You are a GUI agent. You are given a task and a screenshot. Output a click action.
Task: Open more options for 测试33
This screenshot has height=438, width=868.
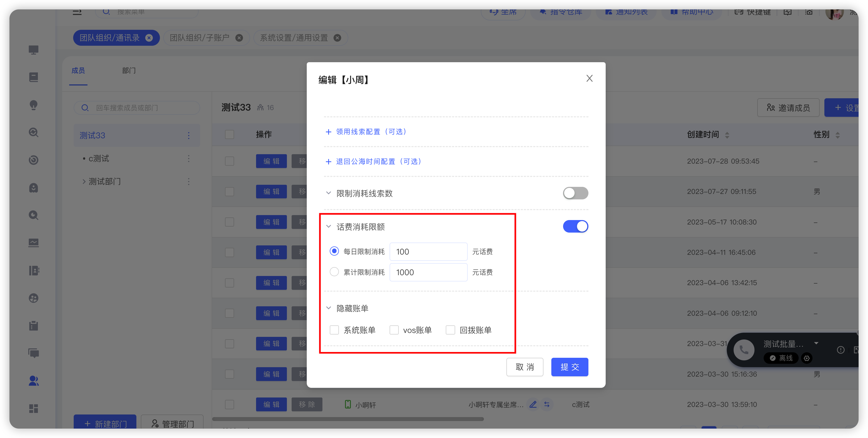point(189,135)
